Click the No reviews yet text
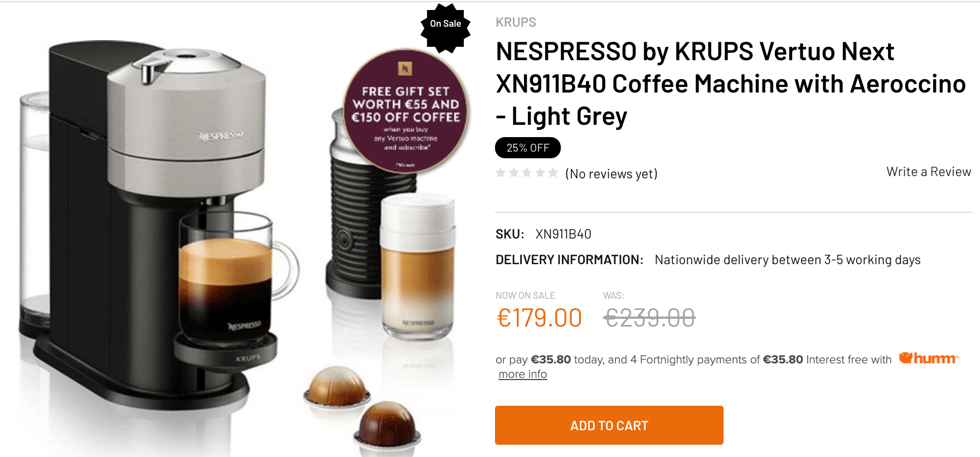The height and width of the screenshot is (457, 980). pyautogui.click(x=611, y=174)
